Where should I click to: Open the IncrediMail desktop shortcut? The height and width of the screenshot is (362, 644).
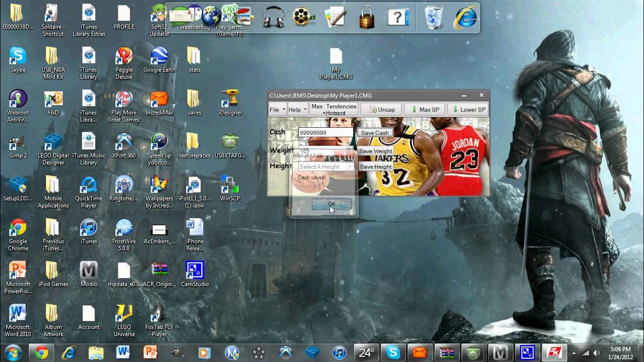pos(159,103)
